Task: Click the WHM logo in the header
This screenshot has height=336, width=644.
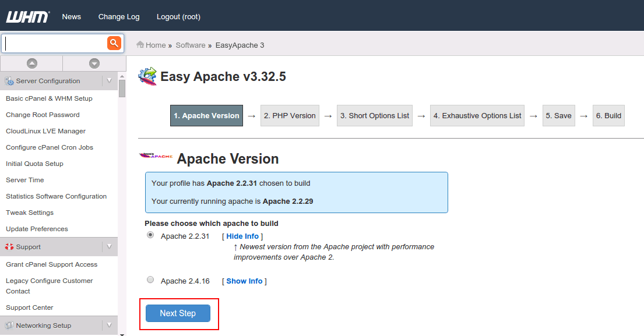Action: click(x=26, y=15)
